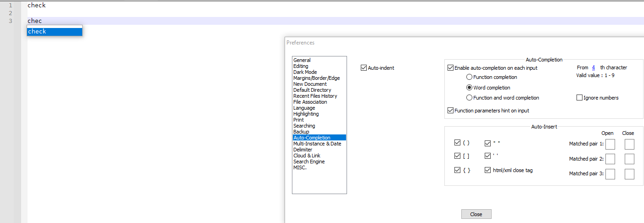Toggle square brackets [ ] auto-insert checkbox

(x=457, y=156)
